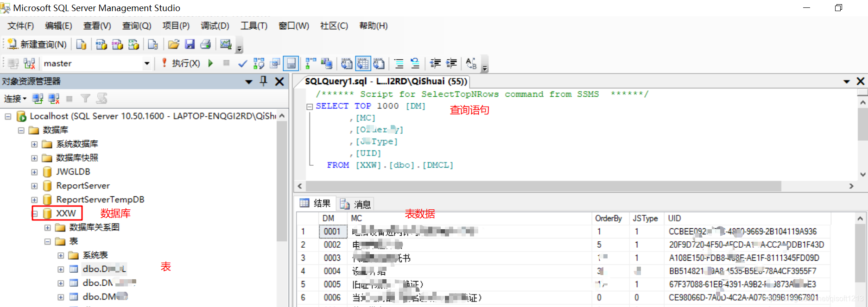The width and height of the screenshot is (868, 307).
Task: Pin the Object Explorer panel
Action: tap(263, 81)
